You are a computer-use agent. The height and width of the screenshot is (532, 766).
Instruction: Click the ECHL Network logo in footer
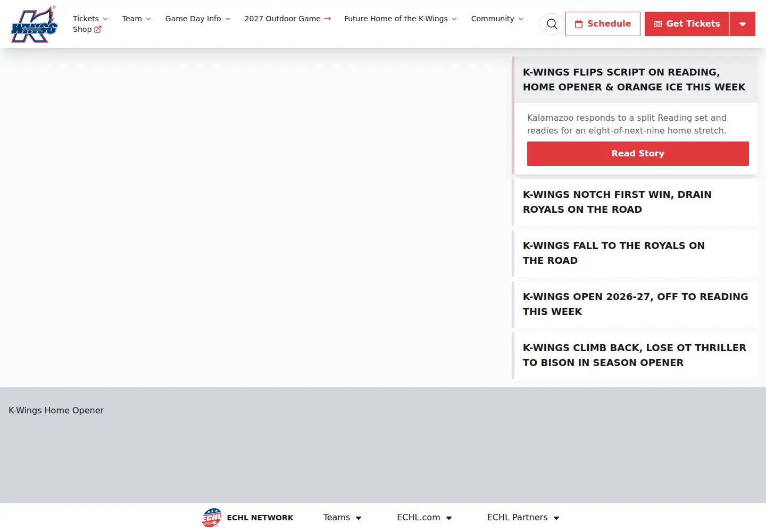point(212,518)
